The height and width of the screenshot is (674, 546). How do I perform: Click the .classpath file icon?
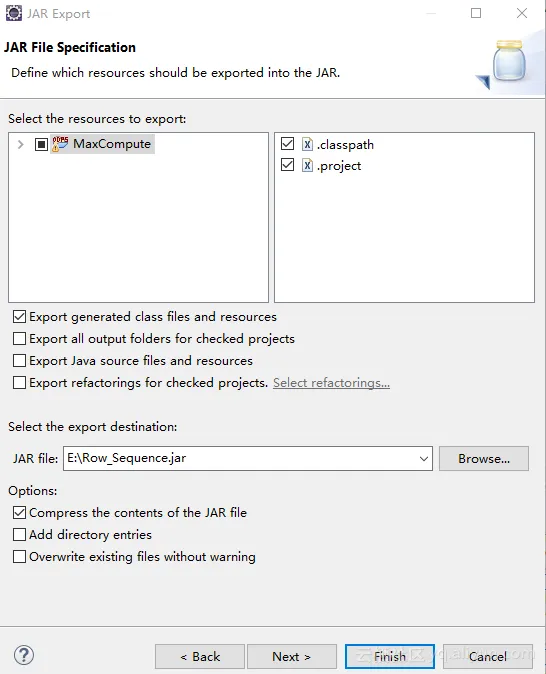(307, 144)
